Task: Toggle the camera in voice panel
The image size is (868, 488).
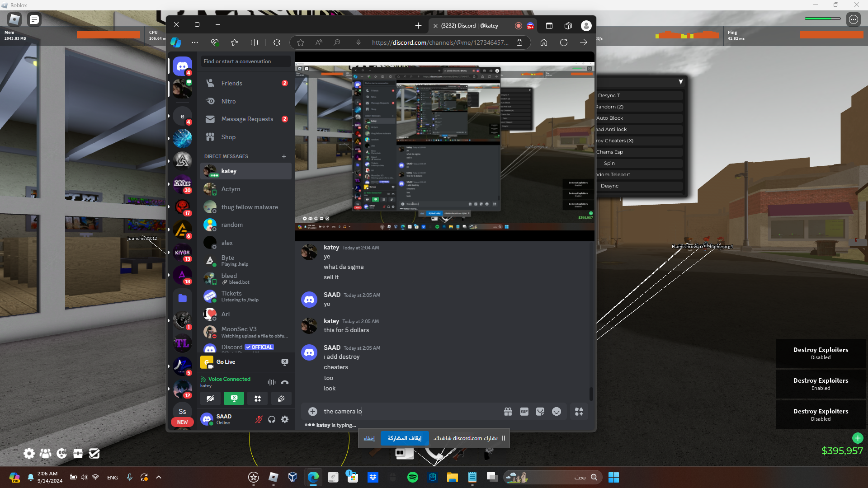Action: click(x=210, y=399)
